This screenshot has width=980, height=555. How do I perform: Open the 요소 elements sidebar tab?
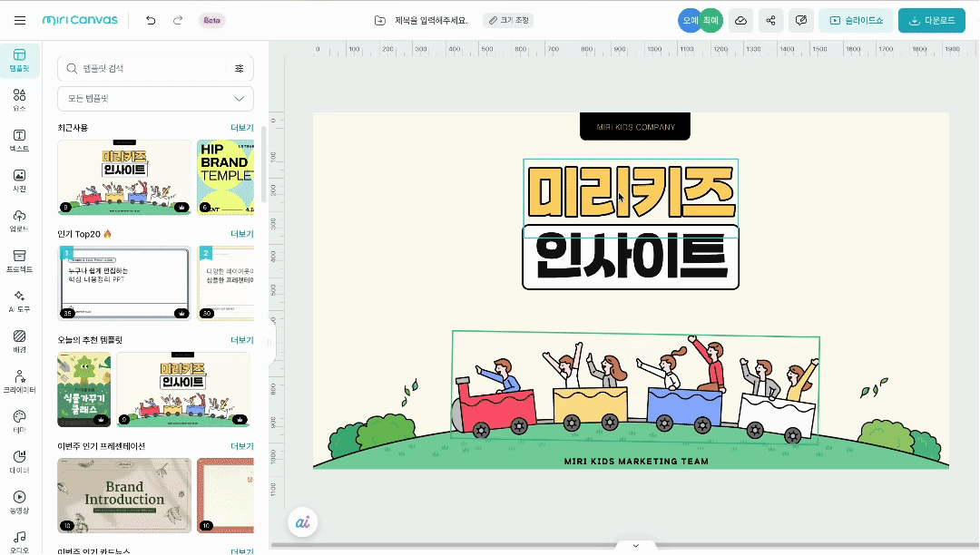20,100
